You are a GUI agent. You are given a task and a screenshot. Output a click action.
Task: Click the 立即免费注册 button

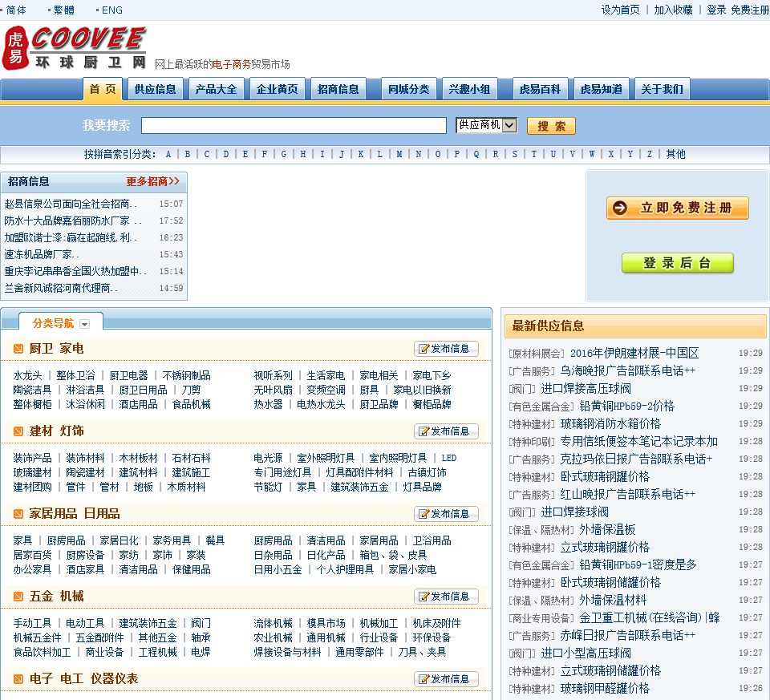click(677, 208)
